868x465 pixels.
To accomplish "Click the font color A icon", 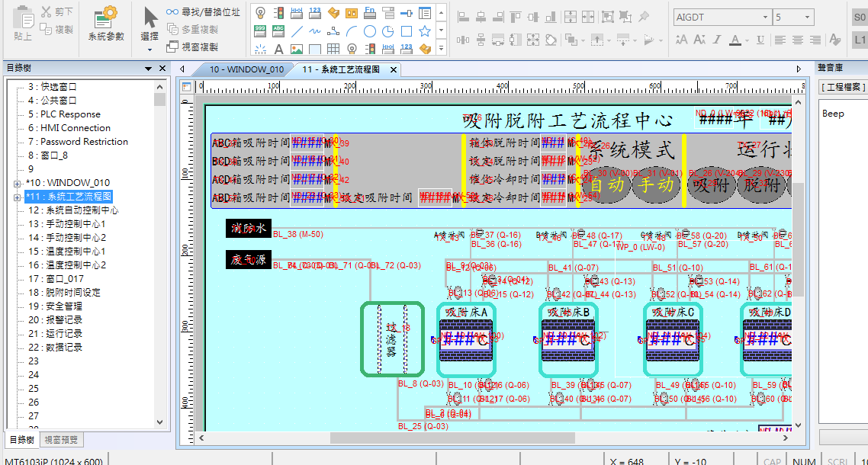I will click(735, 40).
